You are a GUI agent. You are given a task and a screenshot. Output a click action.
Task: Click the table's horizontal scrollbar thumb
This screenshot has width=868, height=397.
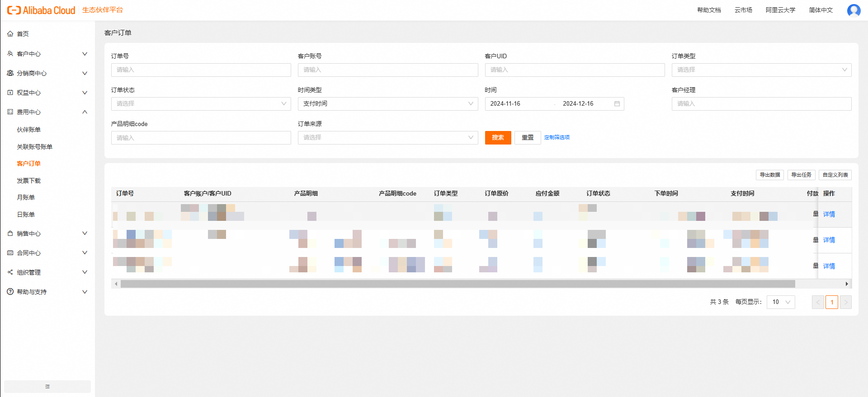[458, 284]
